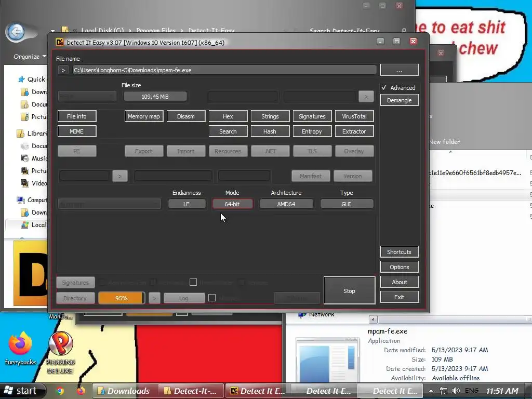
Task: Click the MIME button
Action: pyautogui.click(x=77, y=131)
